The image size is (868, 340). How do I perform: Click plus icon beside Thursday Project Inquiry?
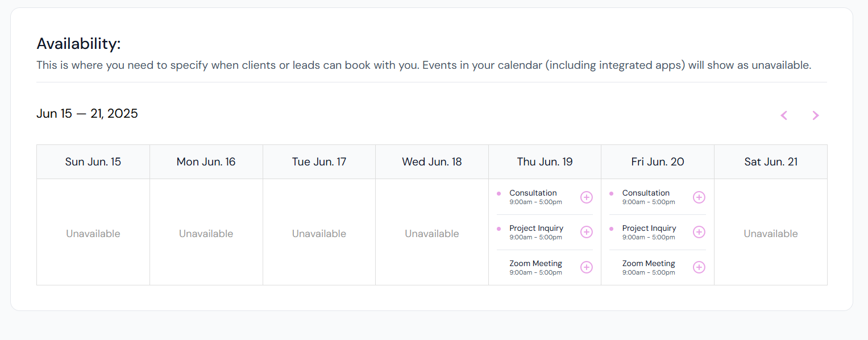click(x=586, y=232)
